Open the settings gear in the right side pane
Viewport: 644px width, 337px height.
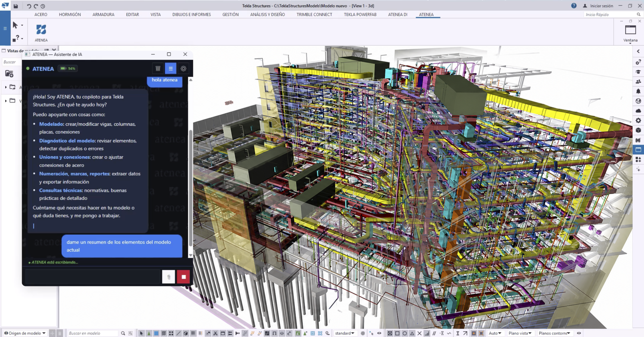pyautogui.click(x=638, y=120)
